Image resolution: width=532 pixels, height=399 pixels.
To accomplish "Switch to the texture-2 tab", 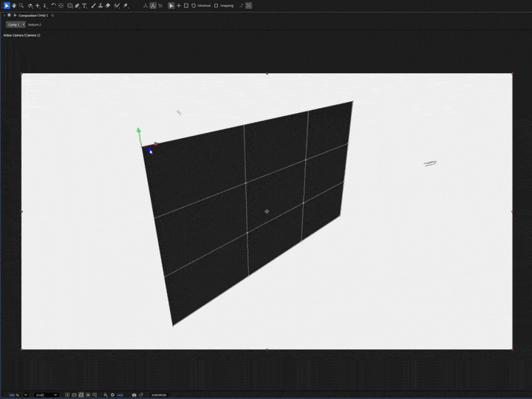I will (35, 24).
